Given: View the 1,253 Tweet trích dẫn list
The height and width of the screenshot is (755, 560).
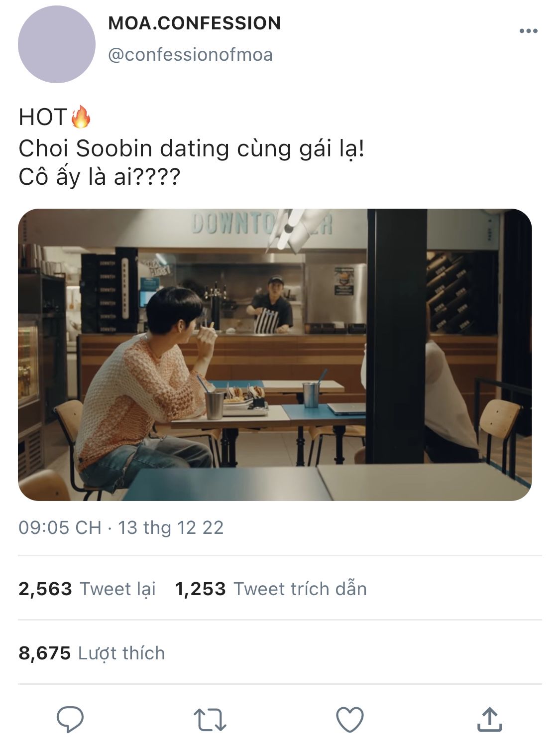Looking at the screenshot, I should pyautogui.click(x=271, y=589).
